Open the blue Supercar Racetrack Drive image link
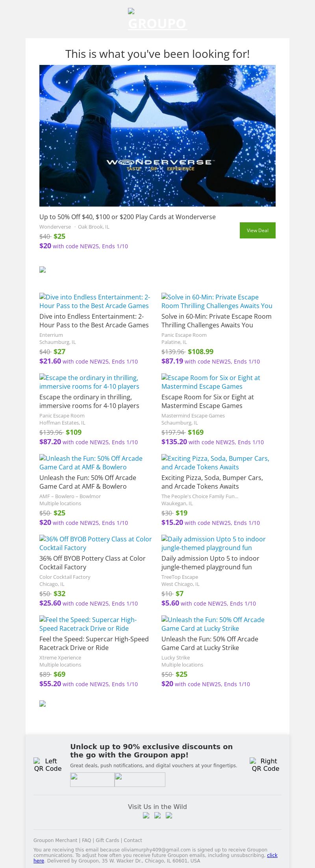The image size is (315, 868). pos(88,624)
